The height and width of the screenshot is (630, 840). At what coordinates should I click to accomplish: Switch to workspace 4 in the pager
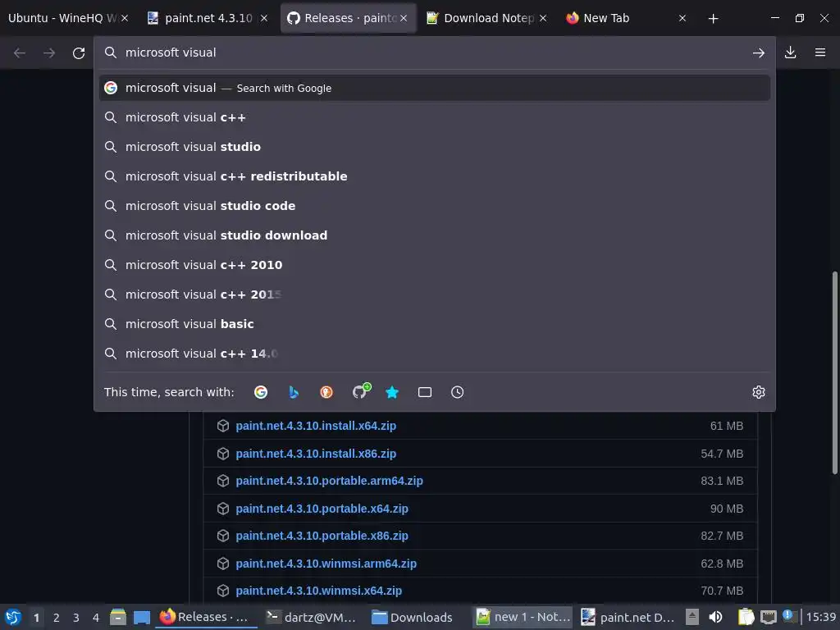[96, 618]
